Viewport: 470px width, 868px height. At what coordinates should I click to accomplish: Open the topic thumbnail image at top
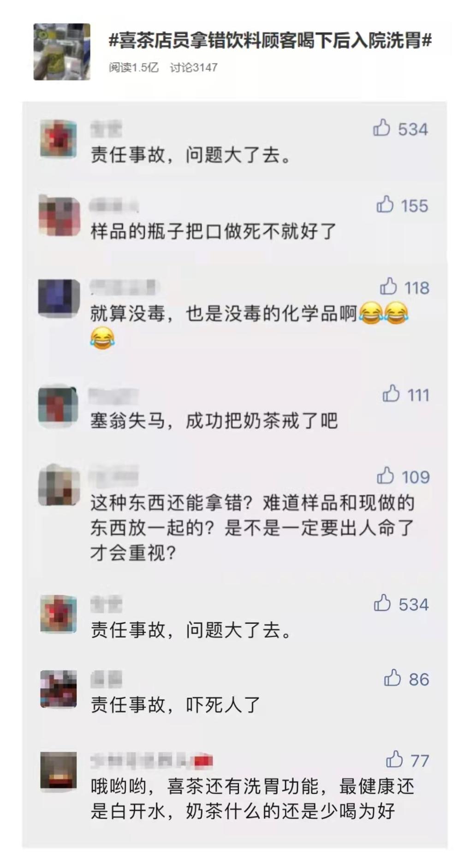pyautogui.click(x=62, y=52)
